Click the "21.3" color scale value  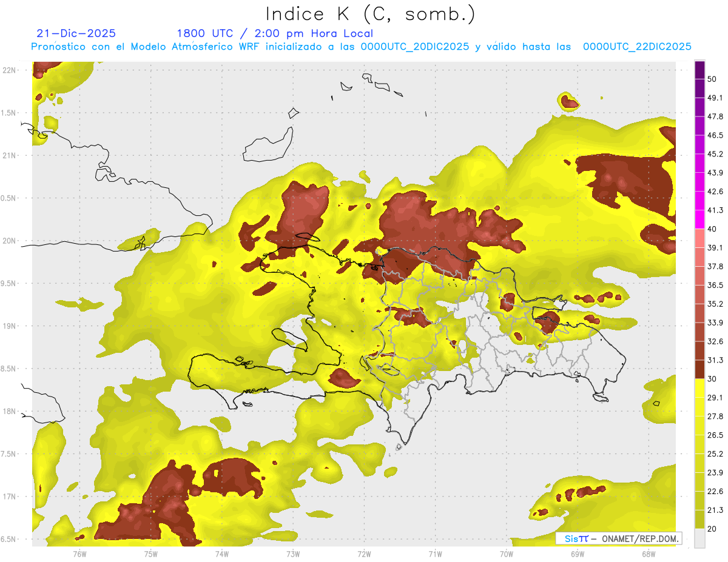pos(715,510)
